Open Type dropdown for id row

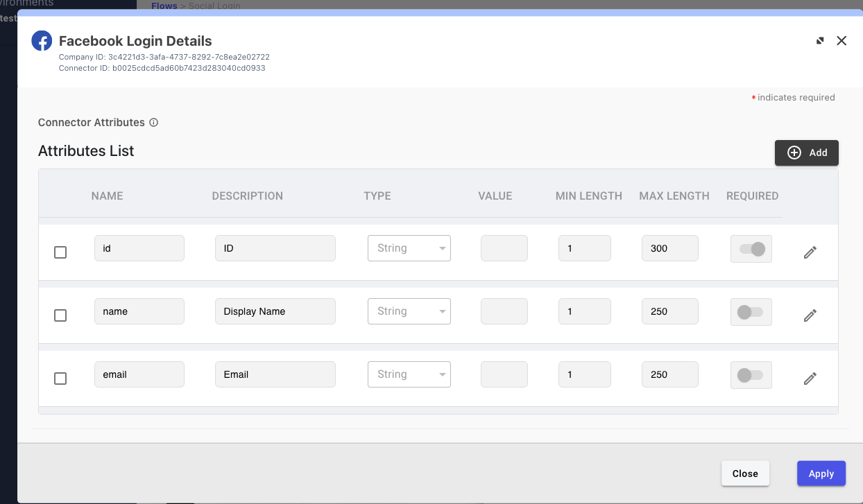pyautogui.click(x=409, y=248)
